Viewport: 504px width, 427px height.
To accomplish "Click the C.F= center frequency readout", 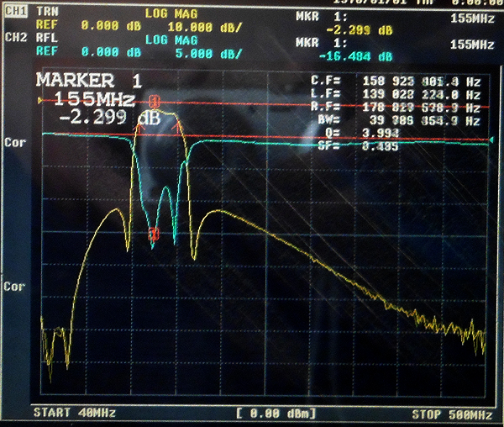I will [x=396, y=82].
